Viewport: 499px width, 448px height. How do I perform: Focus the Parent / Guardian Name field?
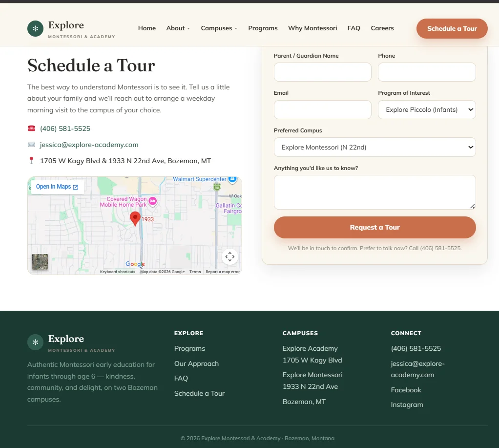point(322,72)
